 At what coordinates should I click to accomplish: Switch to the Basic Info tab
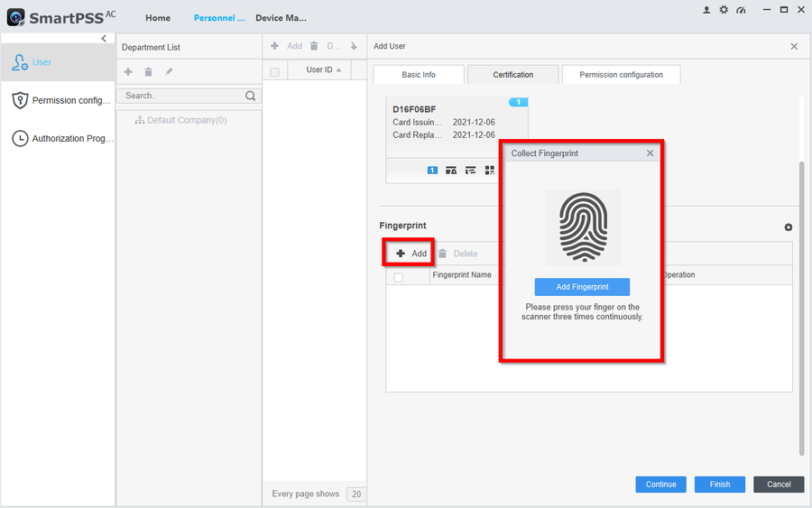(x=418, y=75)
